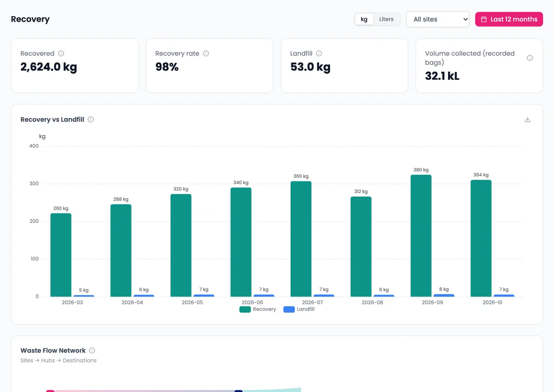
Task: Switch units to Liters
Action: (386, 19)
